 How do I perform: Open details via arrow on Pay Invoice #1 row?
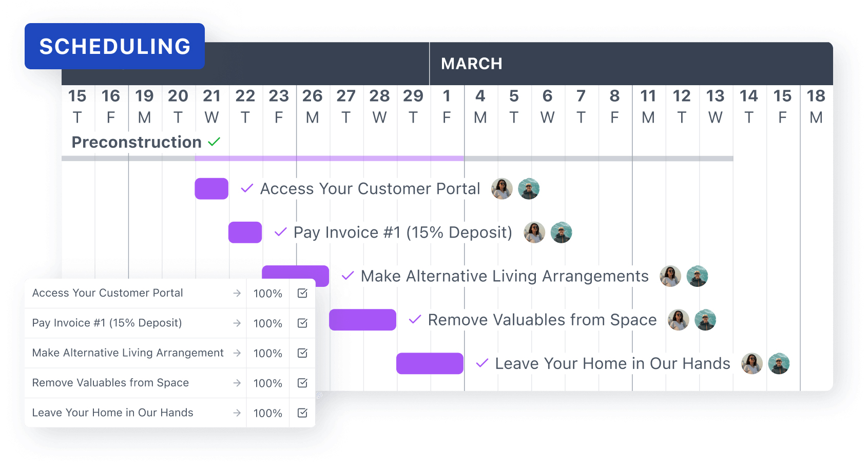point(237,323)
